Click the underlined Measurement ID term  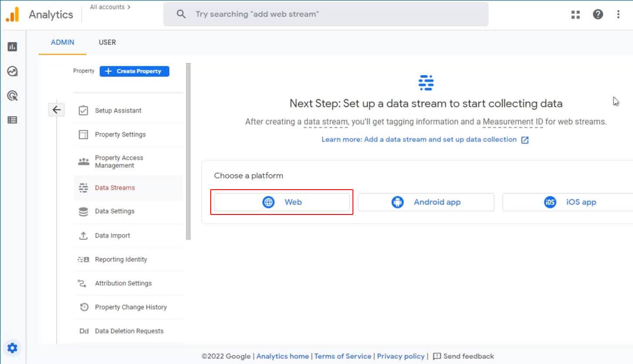[513, 122]
